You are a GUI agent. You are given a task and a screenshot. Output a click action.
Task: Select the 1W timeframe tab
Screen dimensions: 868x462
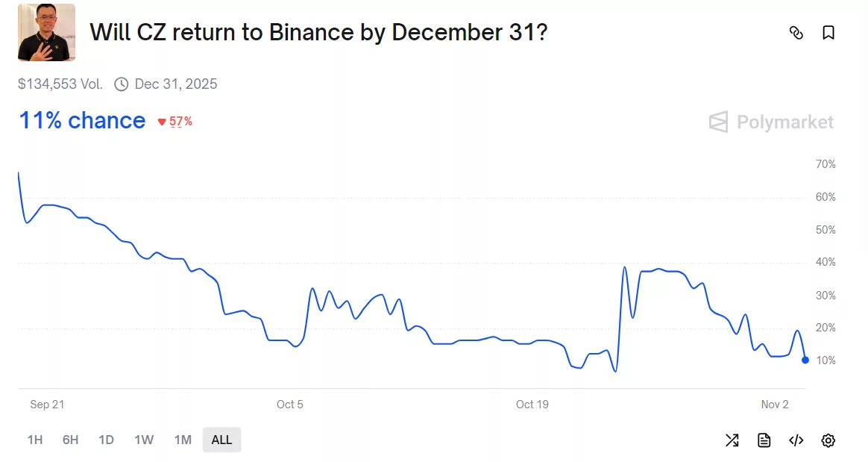(144, 440)
